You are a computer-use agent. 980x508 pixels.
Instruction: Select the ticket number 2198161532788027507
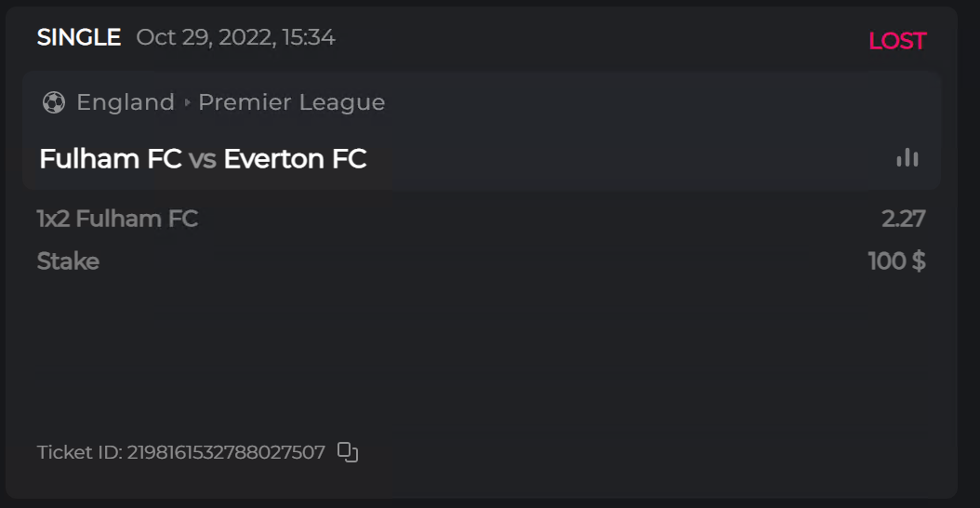226,453
